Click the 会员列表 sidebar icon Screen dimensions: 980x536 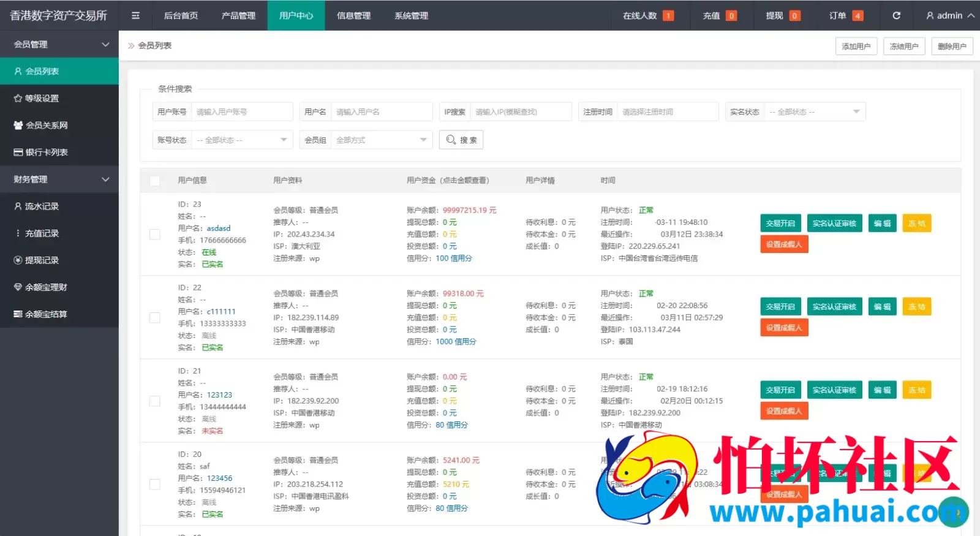point(18,71)
